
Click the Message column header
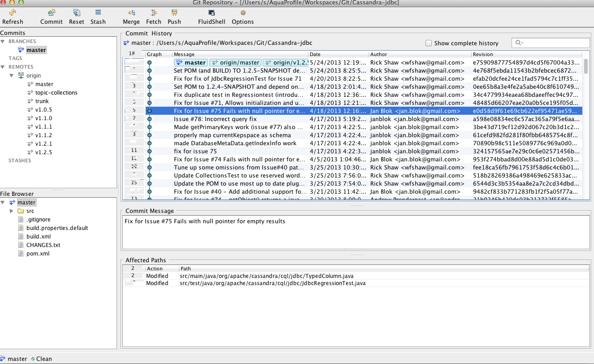click(240, 54)
